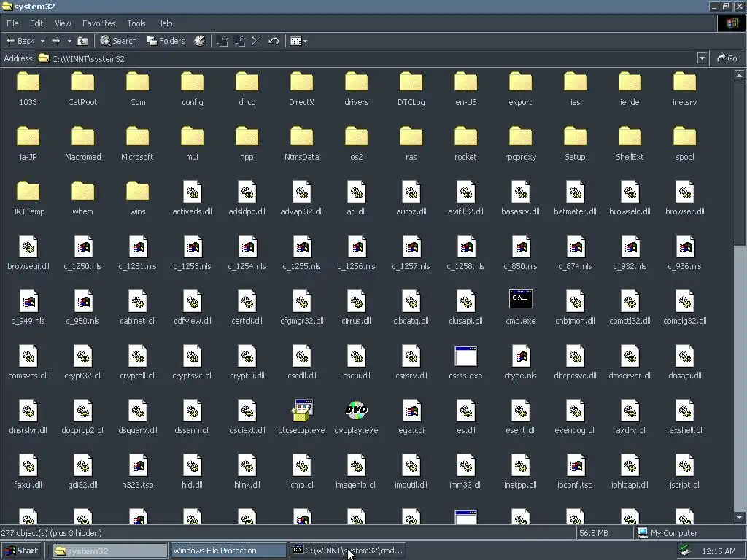Open the Views toolbar icon
Screen dimensions: 747x560
pos(296,41)
